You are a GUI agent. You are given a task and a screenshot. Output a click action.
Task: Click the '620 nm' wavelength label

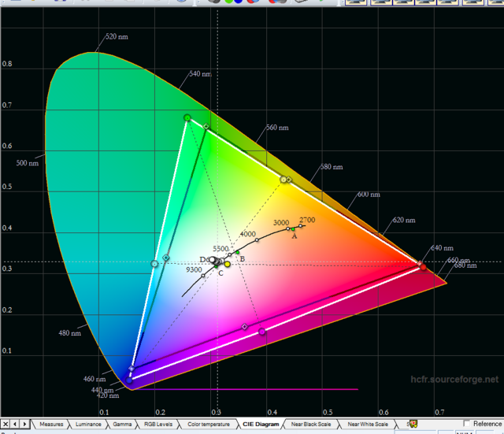click(404, 221)
